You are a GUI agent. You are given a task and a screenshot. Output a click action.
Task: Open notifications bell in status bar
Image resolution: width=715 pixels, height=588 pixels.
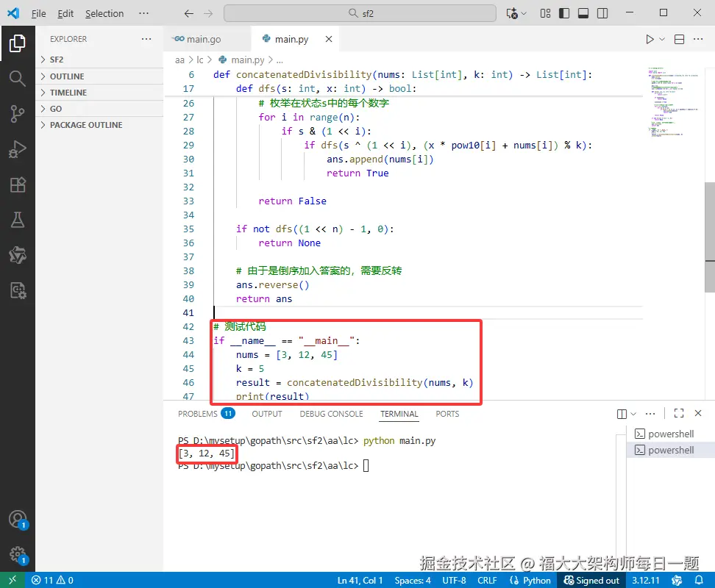tap(698, 580)
